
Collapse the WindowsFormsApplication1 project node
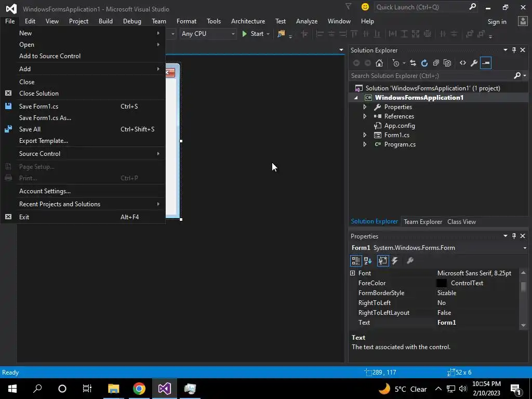(356, 98)
